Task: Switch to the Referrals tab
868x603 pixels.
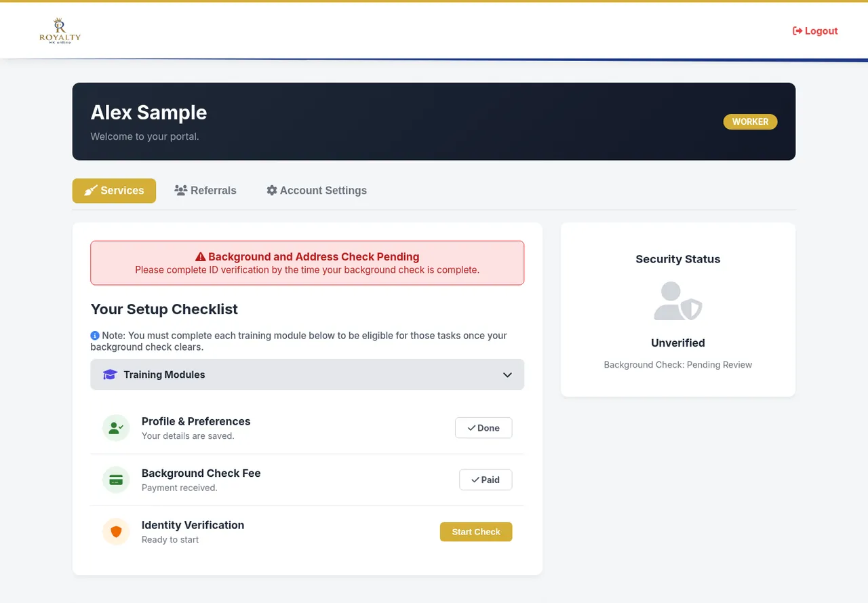Action: (205, 191)
